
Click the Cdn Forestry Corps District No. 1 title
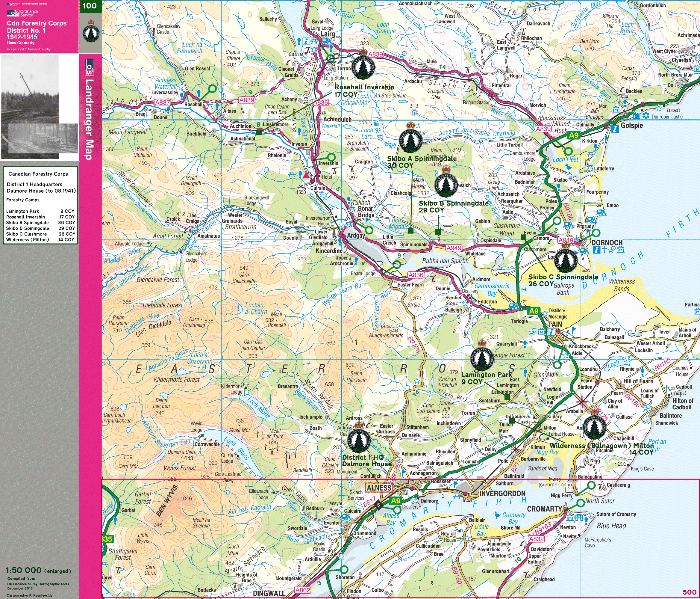coord(37,31)
